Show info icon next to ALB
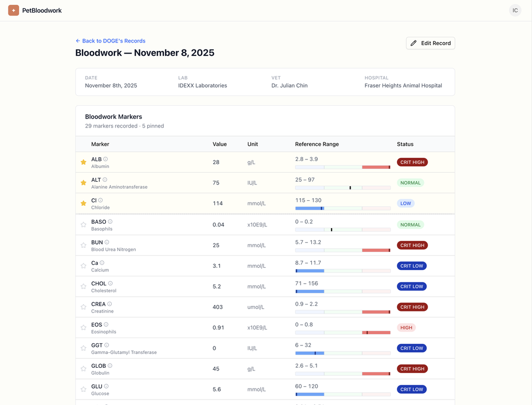Image resolution: width=532 pixels, height=405 pixels. [x=105, y=159]
